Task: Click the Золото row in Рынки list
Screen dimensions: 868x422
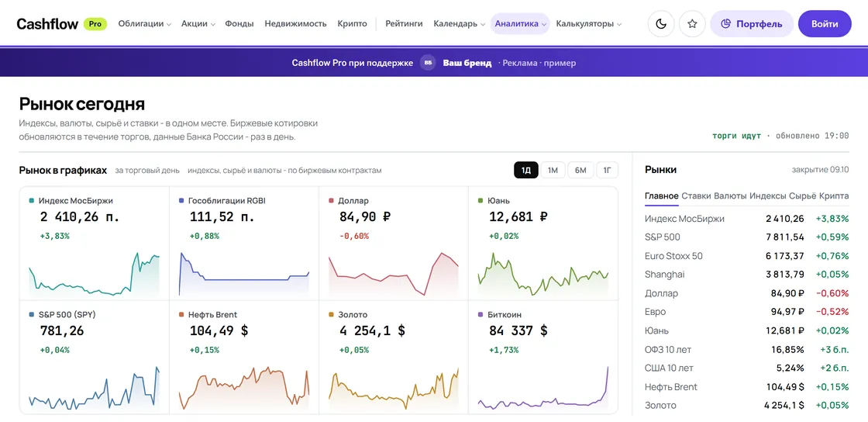Action: click(x=747, y=406)
